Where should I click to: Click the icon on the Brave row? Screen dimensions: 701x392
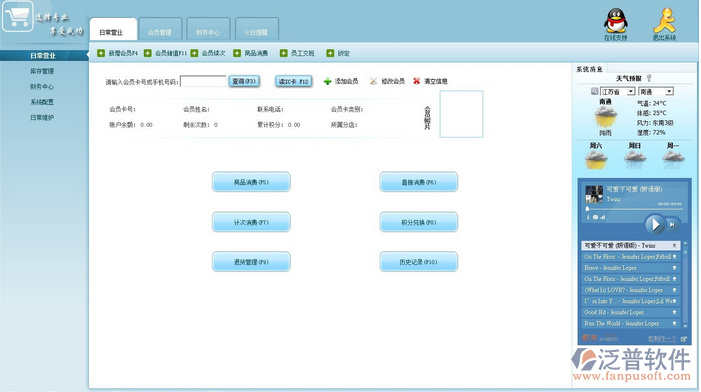(x=675, y=268)
